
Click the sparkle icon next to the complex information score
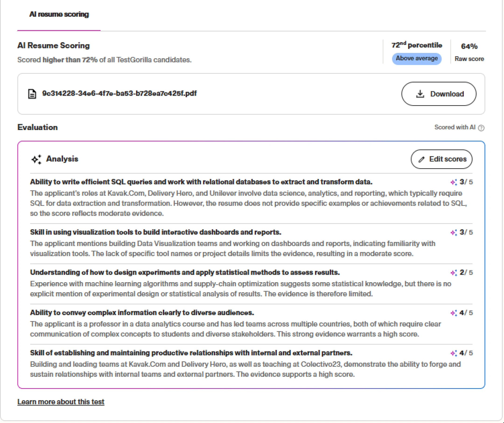(453, 313)
